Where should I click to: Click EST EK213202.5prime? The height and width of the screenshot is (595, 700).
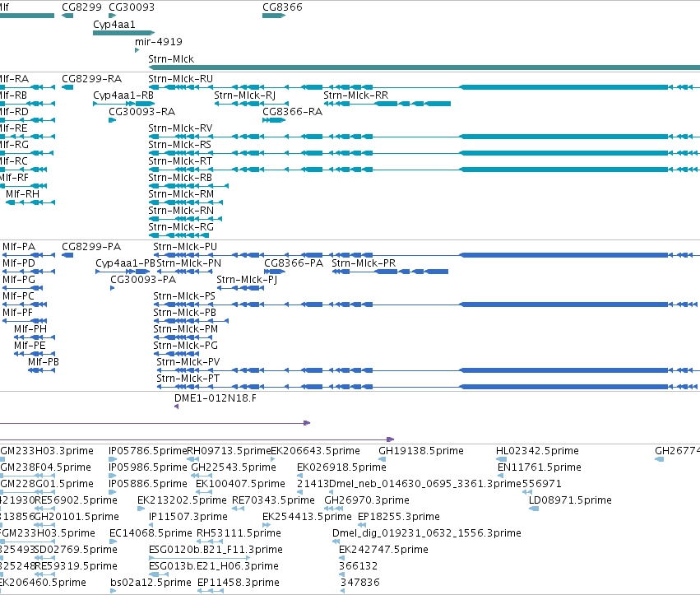pyautogui.click(x=182, y=500)
